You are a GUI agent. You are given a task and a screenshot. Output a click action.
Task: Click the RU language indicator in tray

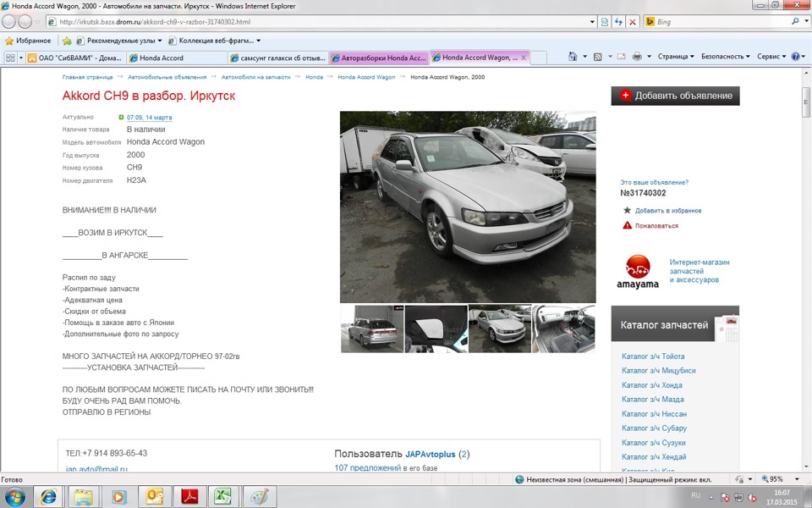695,496
